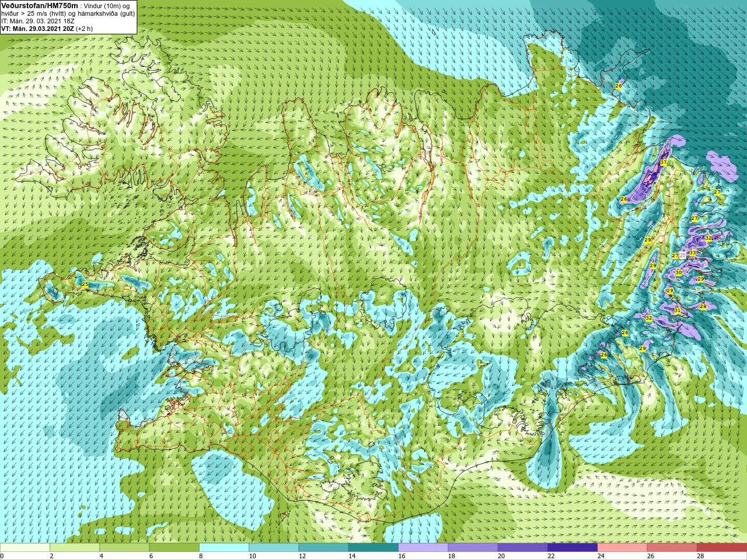This screenshot has width=747, height=560.
Task: Click legend scale number 20
Action: [501, 556]
